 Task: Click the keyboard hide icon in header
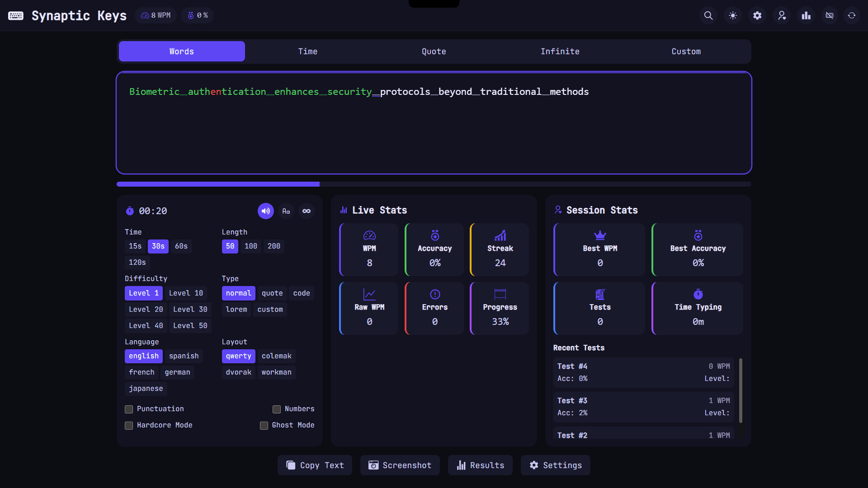[830, 15]
